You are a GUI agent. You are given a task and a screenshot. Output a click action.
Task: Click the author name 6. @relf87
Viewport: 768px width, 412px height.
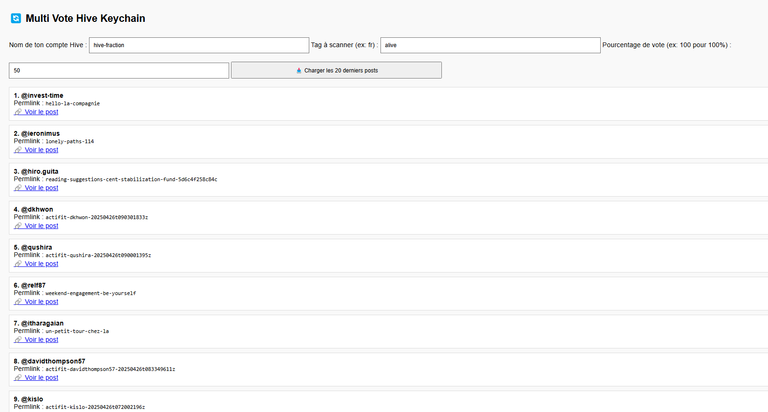point(29,285)
